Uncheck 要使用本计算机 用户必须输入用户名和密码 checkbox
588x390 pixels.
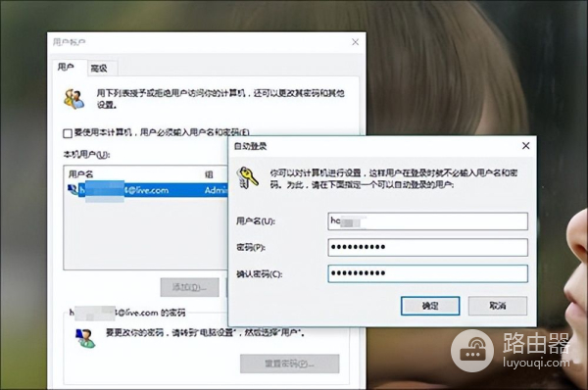coord(68,133)
